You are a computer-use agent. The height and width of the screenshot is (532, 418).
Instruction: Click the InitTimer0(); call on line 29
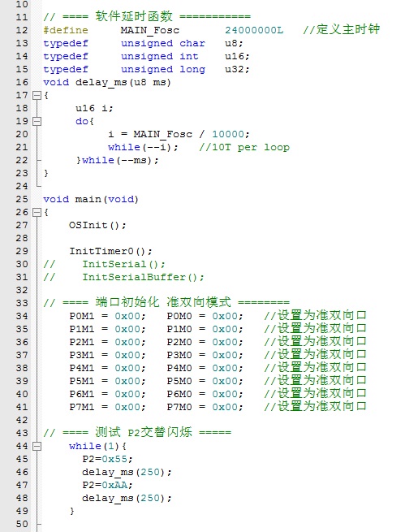tap(111, 252)
